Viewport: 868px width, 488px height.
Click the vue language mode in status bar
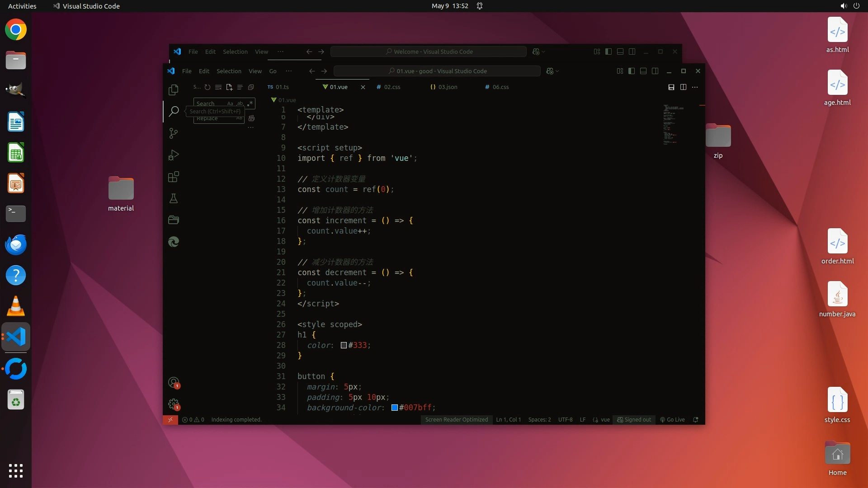(x=605, y=420)
